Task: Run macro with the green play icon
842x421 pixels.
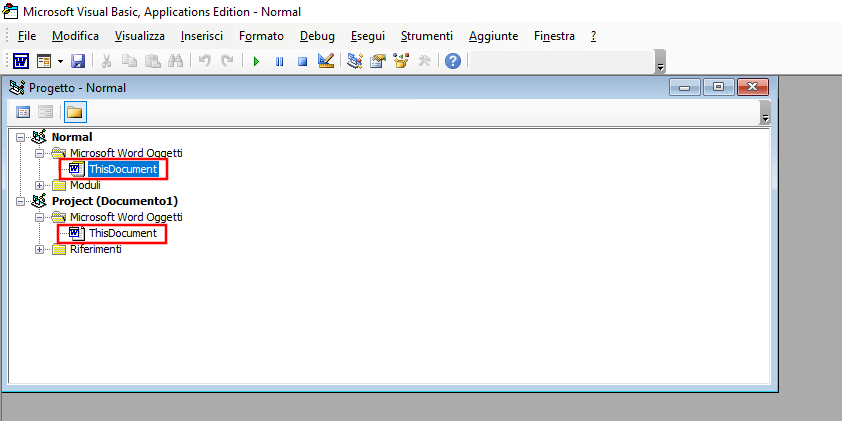Action: coord(256,61)
